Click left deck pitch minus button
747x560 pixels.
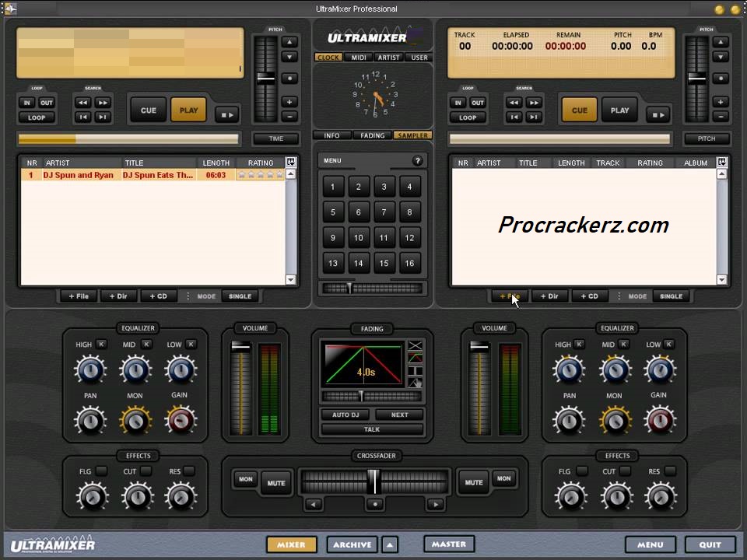coord(289,116)
